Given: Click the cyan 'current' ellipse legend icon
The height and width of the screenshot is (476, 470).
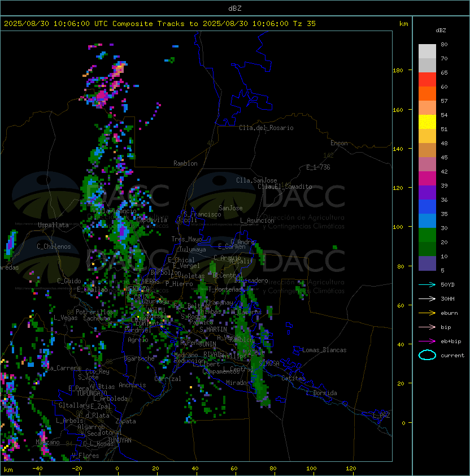Looking at the screenshot, I should point(427,355).
